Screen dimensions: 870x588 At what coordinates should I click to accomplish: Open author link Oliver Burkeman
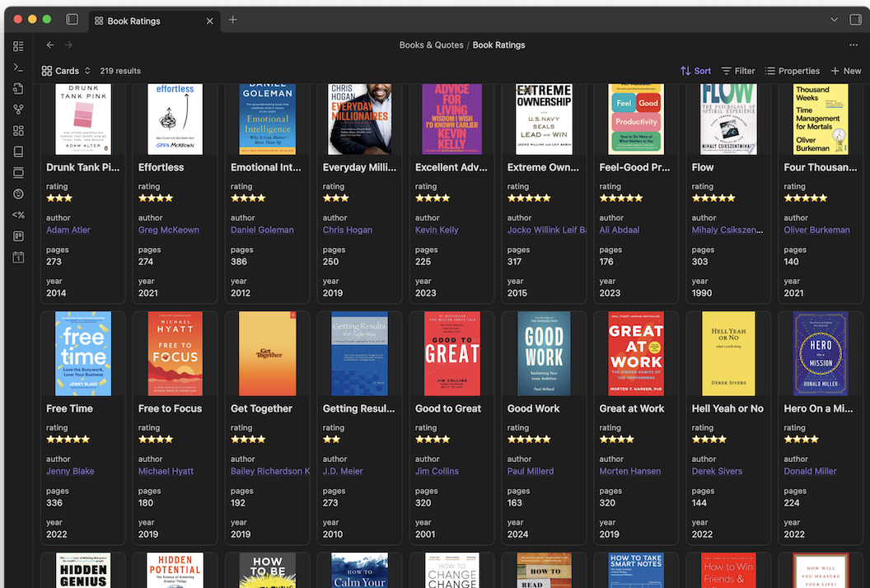816,230
